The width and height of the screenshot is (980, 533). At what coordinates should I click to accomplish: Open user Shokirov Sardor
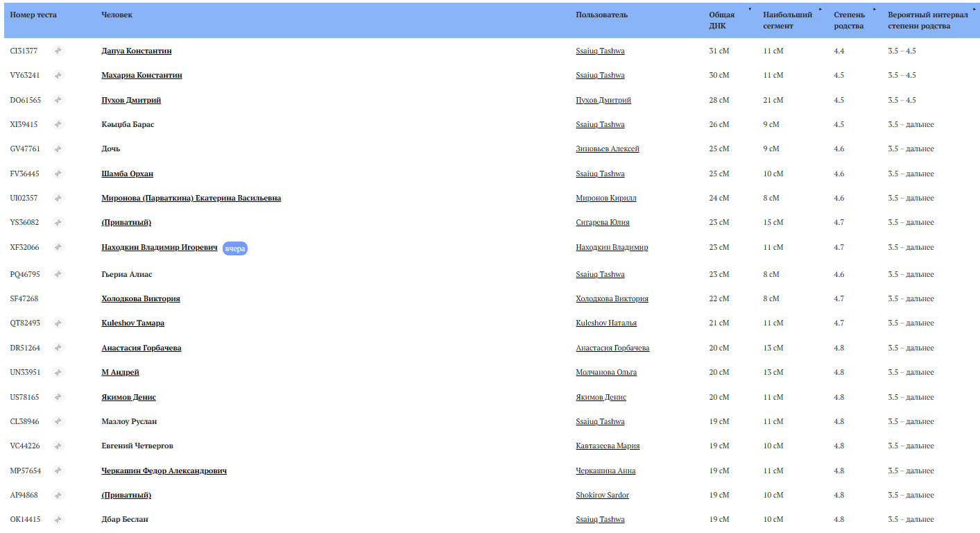point(602,495)
